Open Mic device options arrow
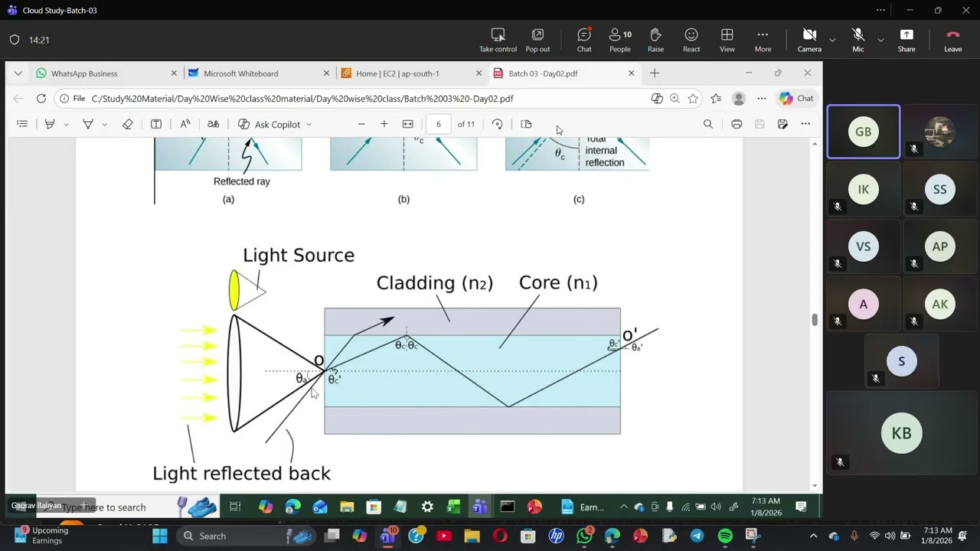980x551 pixels. point(880,40)
